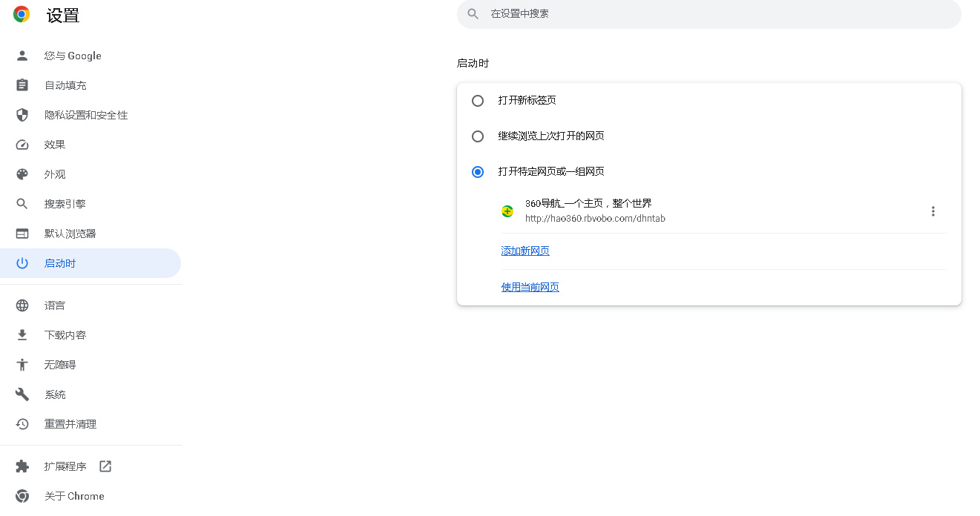Click the 设置 page title
This screenshot has width=980, height=516.
coord(63,16)
